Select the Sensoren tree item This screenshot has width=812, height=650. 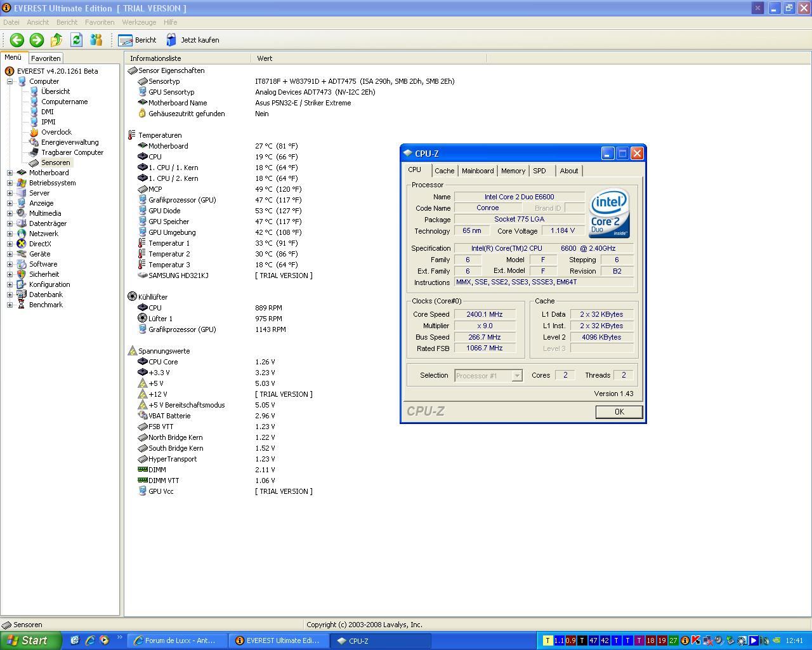click(55, 162)
